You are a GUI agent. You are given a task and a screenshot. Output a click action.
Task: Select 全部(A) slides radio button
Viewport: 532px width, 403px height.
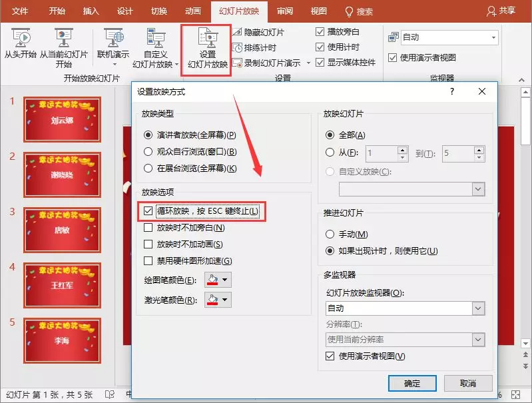tap(330, 135)
